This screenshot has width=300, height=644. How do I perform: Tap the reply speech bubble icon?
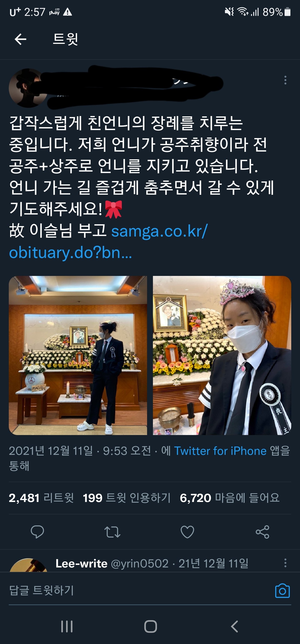tap(37, 532)
